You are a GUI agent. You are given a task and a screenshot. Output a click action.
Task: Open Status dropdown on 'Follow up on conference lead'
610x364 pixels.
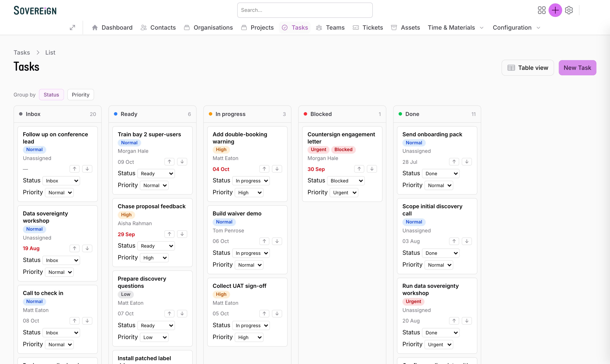pos(61,181)
